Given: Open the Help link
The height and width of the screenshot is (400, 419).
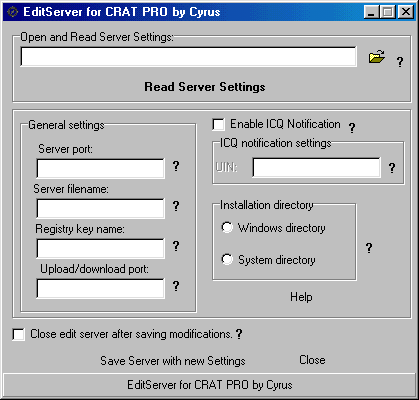Looking at the screenshot, I should 301,297.
